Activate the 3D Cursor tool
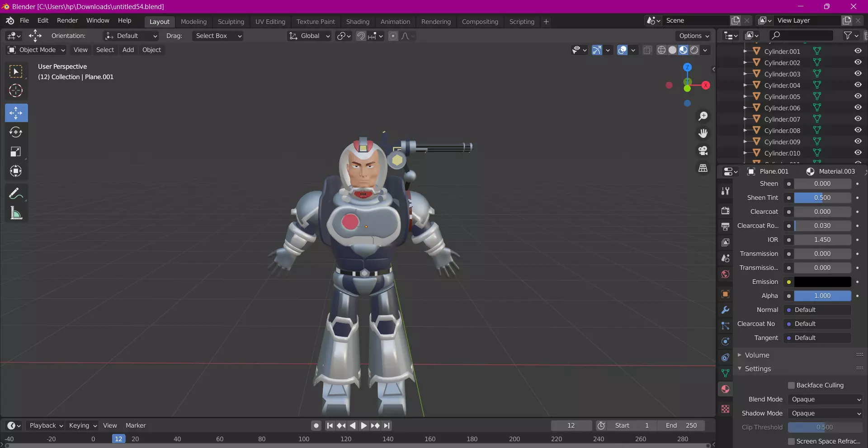 [16, 91]
